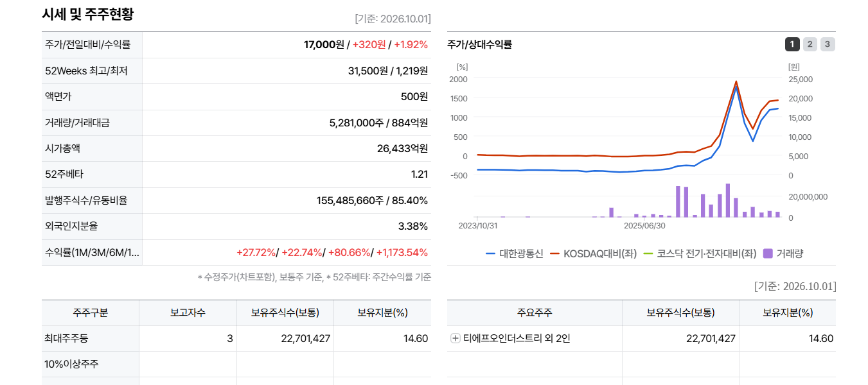Click the 2025/06/30 chart axis date
Image resolution: width=868 pixels, height=385 pixels.
click(644, 226)
